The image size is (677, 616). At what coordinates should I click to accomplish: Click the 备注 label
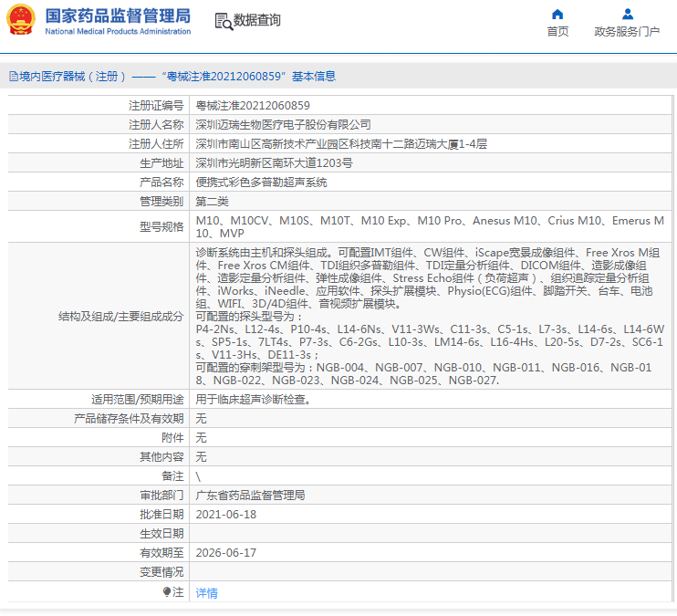pyautogui.click(x=172, y=476)
